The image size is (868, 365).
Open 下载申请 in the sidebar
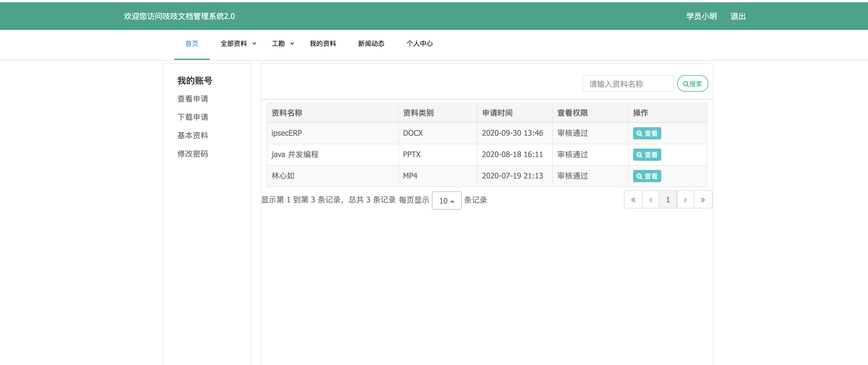tap(192, 117)
